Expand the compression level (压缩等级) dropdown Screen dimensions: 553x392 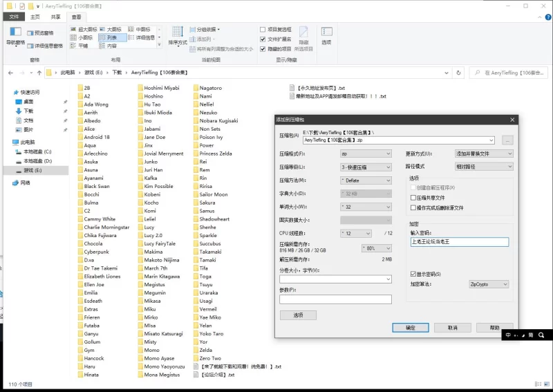(366, 167)
